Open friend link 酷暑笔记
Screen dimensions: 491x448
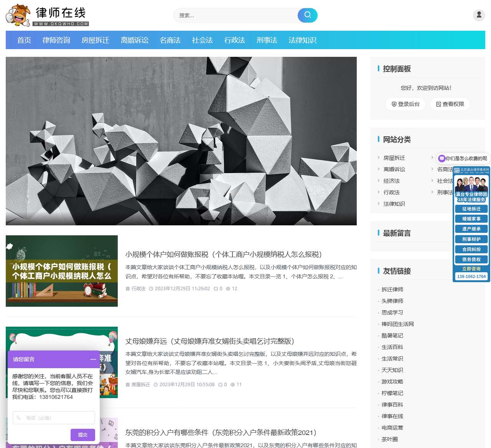tap(392, 336)
